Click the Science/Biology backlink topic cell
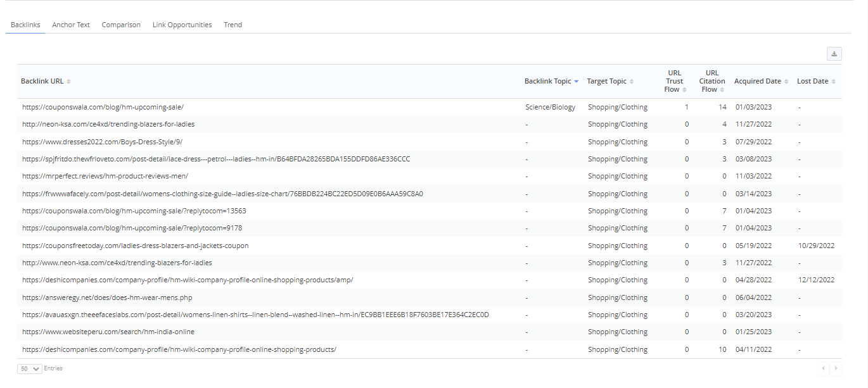868x388 pixels. [550, 108]
